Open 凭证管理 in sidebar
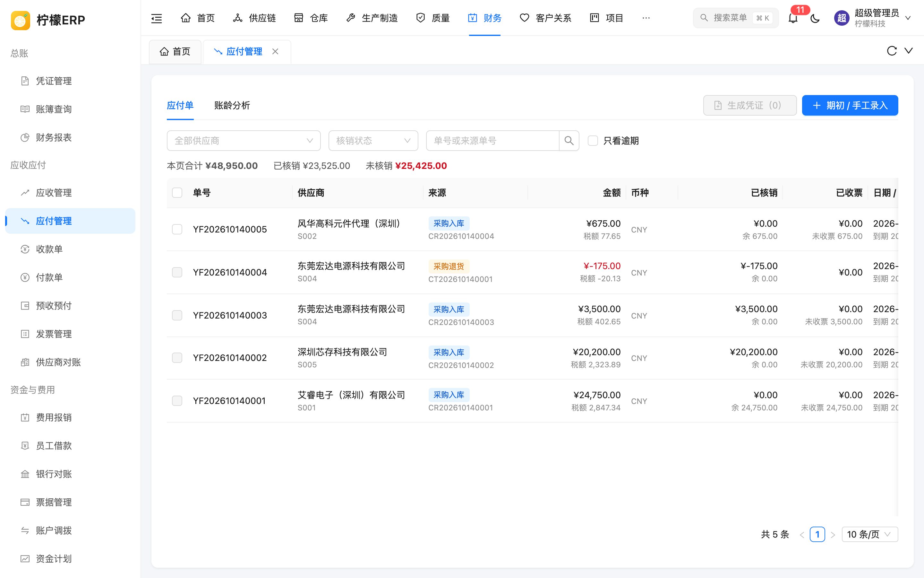Viewport: 924px width, 578px height. [70, 81]
